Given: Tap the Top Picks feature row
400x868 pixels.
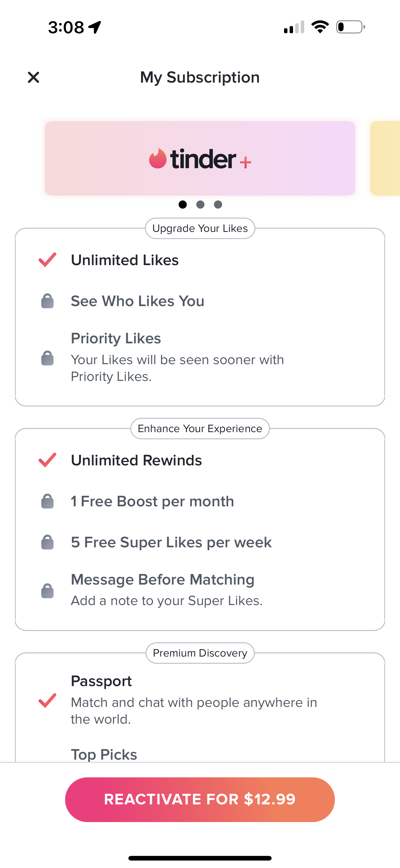Looking at the screenshot, I should (104, 754).
